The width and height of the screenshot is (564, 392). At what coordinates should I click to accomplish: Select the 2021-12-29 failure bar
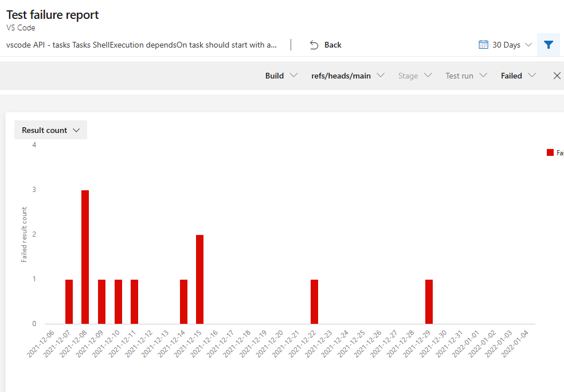[x=429, y=301]
